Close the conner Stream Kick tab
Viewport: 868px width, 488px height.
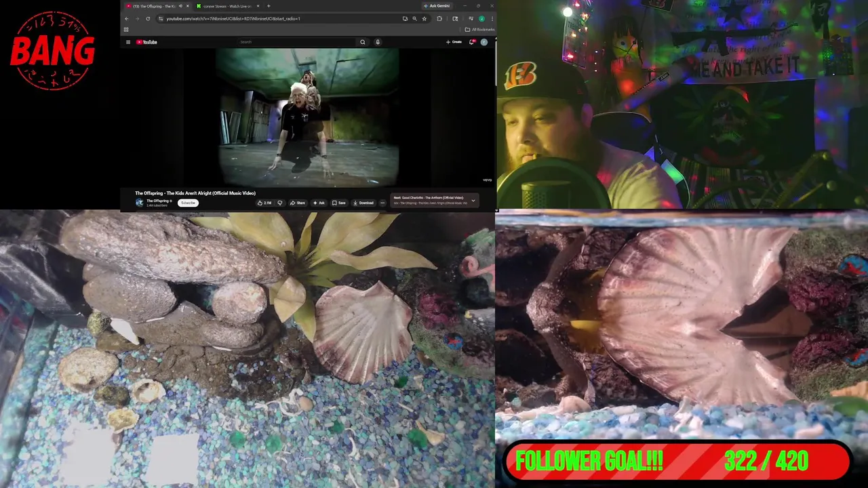(x=258, y=6)
